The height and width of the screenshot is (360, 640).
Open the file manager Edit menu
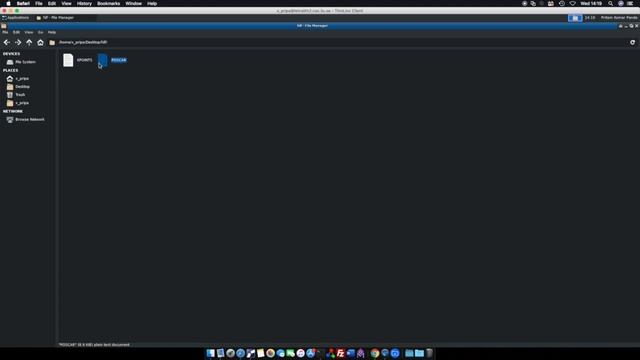(16, 32)
